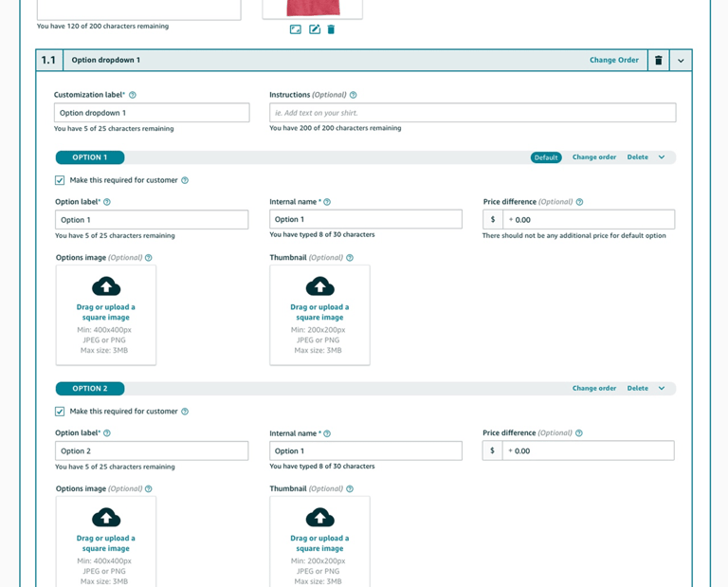Viewport: 728px width, 587px height.
Task: Open help icon beside Option 2 required checkbox
Action: (185, 412)
